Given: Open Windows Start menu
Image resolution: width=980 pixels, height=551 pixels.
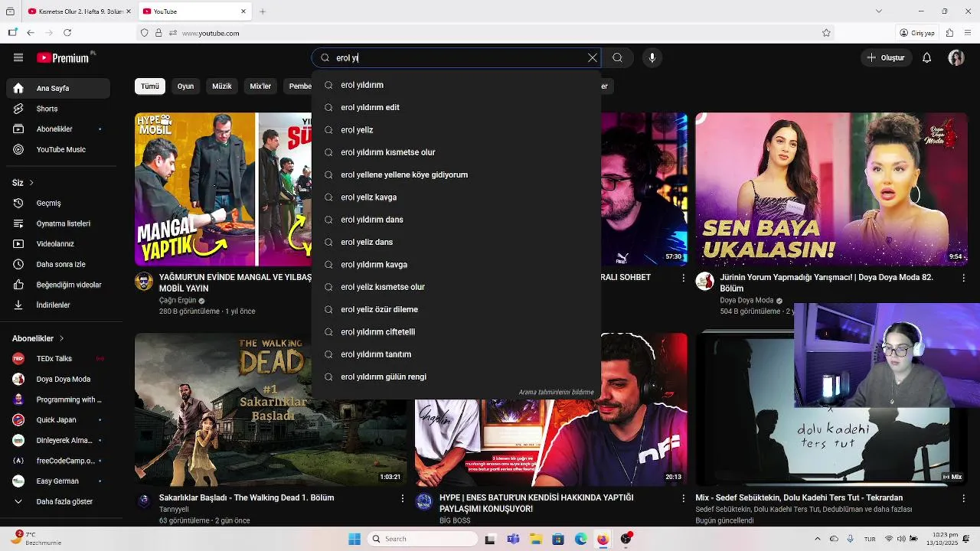Looking at the screenshot, I should click(x=354, y=539).
